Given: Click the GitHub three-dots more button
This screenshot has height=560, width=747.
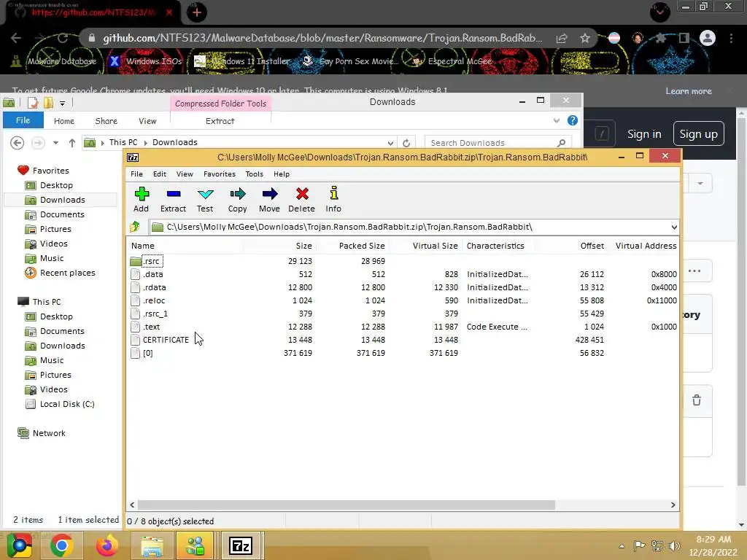Looking at the screenshot, I should [694, 271].
